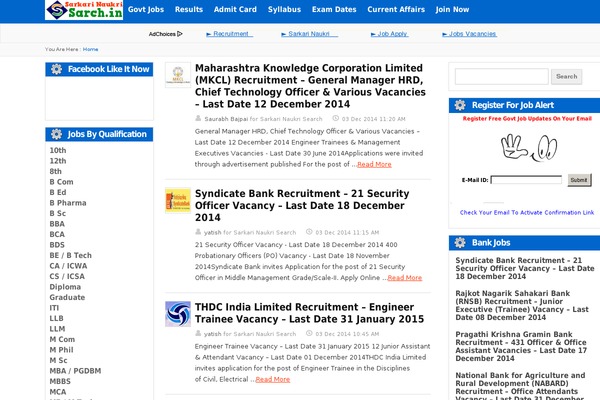
Task: Click the AdChoices triangle icon
Action: pos(180,34)
